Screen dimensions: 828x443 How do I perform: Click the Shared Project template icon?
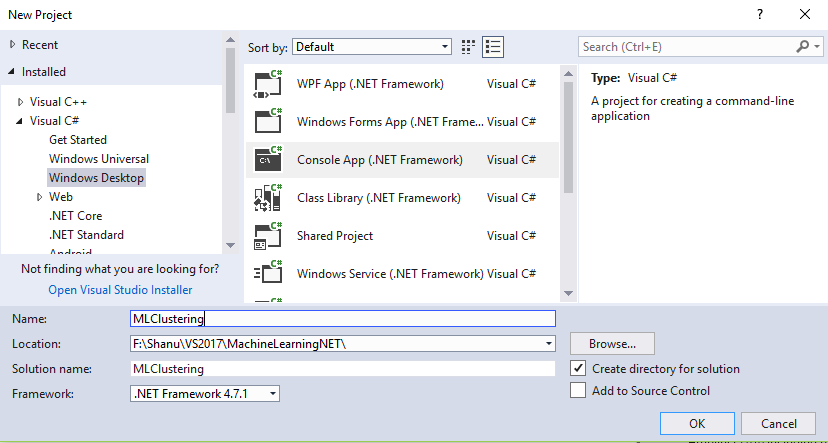point(268,235)
